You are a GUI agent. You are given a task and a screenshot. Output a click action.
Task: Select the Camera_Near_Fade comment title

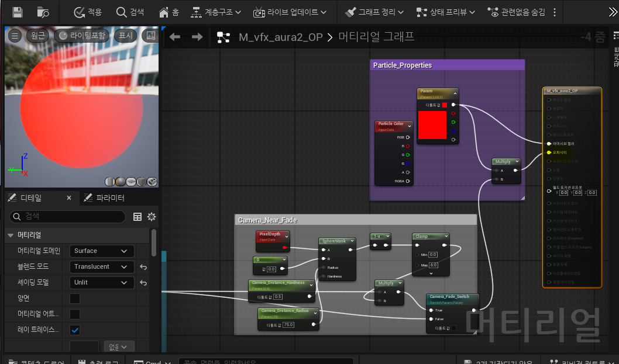tap(267, 220)
